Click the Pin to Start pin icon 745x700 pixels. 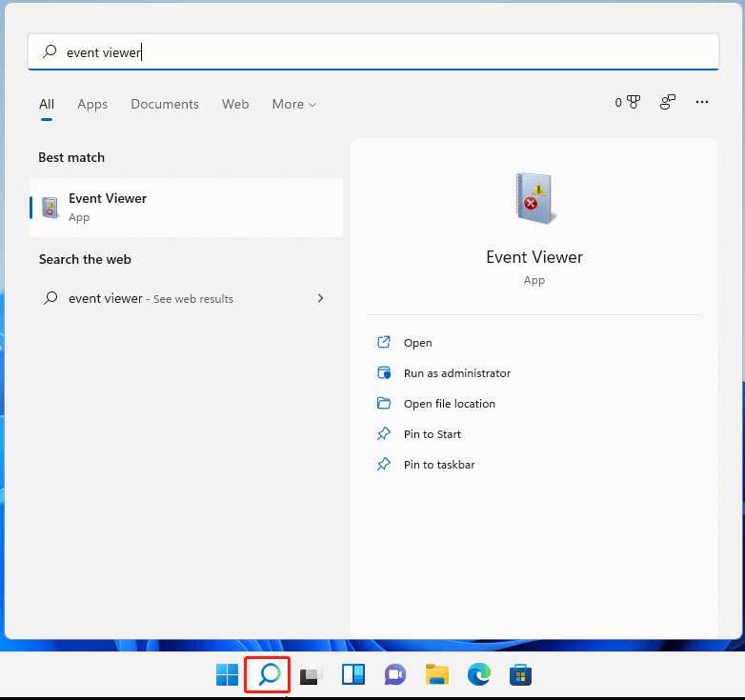383,433
